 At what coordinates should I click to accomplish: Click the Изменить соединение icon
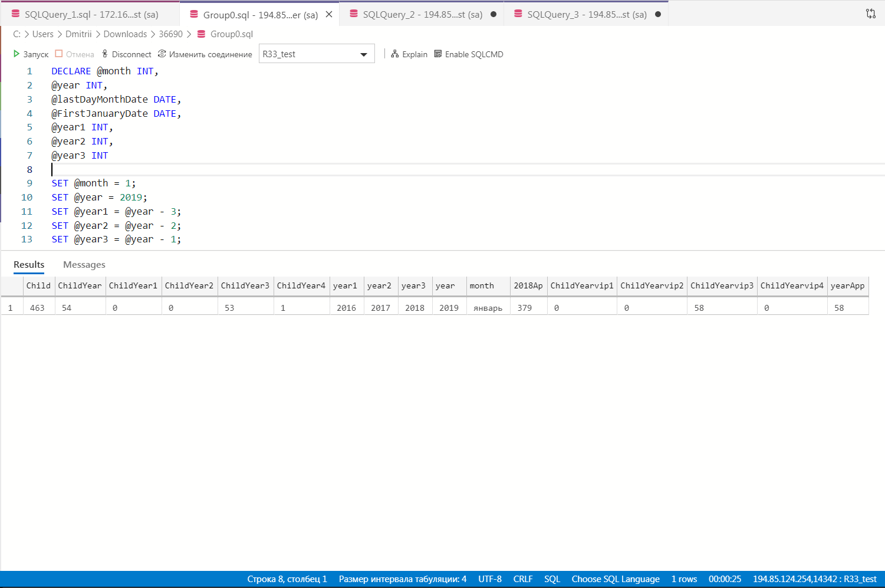(162, 54)
